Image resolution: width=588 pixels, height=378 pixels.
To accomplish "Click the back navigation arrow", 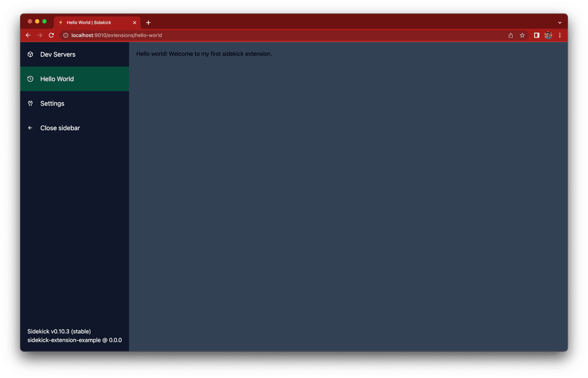I will (x=28, y=35).
